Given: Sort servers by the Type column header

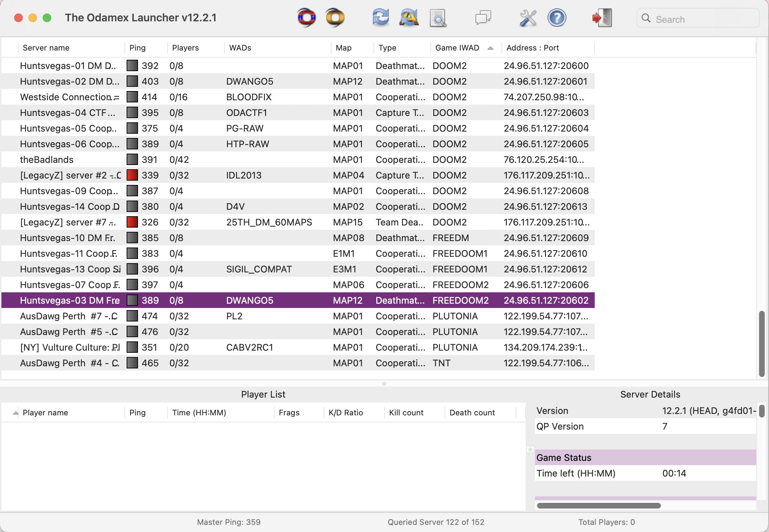Looking at the screenshot, I should coord(402,48).
